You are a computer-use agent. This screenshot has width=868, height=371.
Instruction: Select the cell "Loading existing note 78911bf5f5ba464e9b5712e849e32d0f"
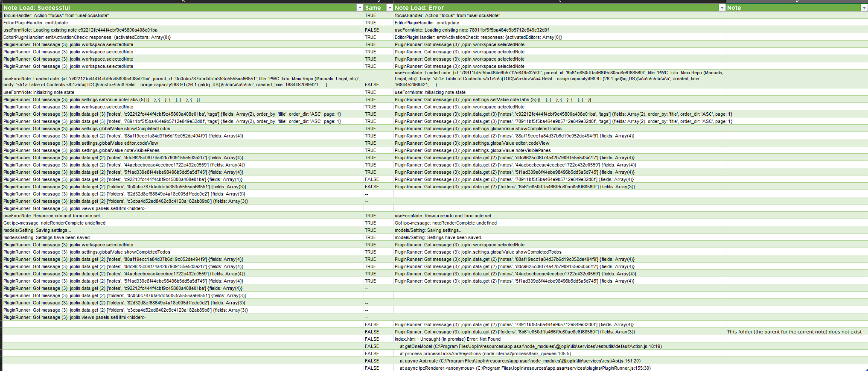[559, 30]
